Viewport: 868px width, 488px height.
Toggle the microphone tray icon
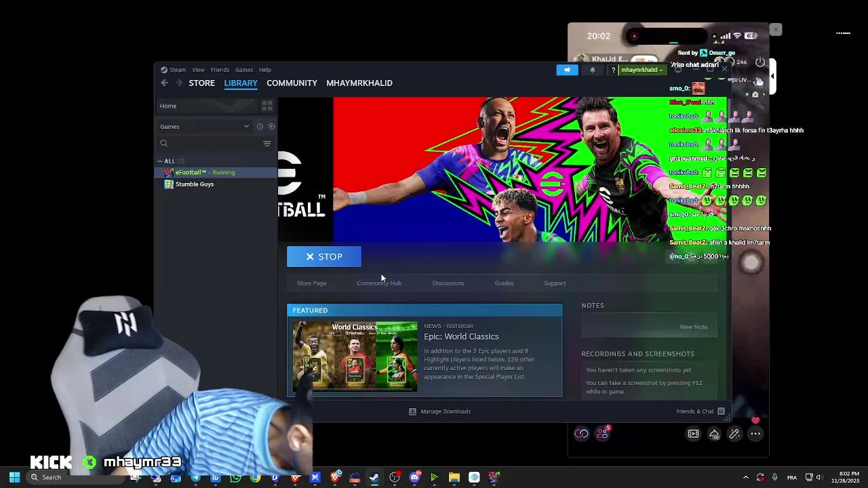tap(774, 477)
